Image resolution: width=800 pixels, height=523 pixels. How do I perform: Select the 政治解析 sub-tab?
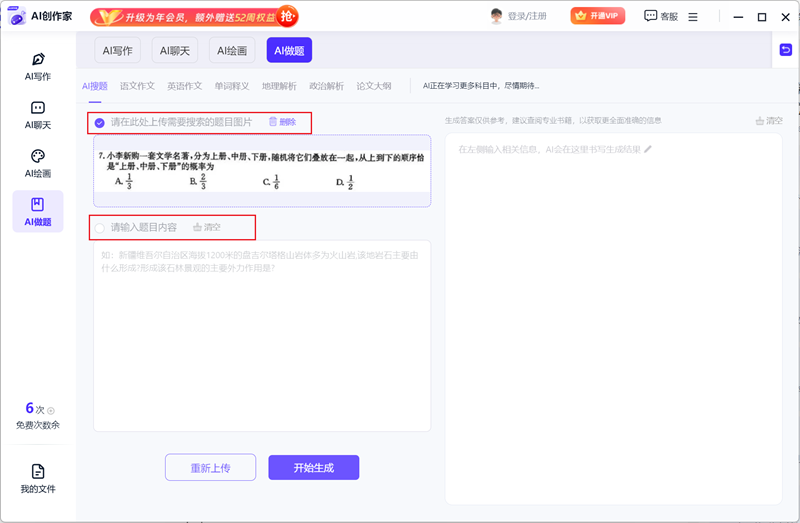[327, 86]
